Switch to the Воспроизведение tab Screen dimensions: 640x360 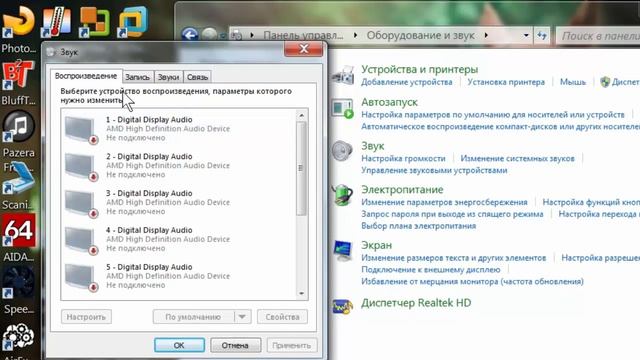pyautogui.click(x=86, y=76)
